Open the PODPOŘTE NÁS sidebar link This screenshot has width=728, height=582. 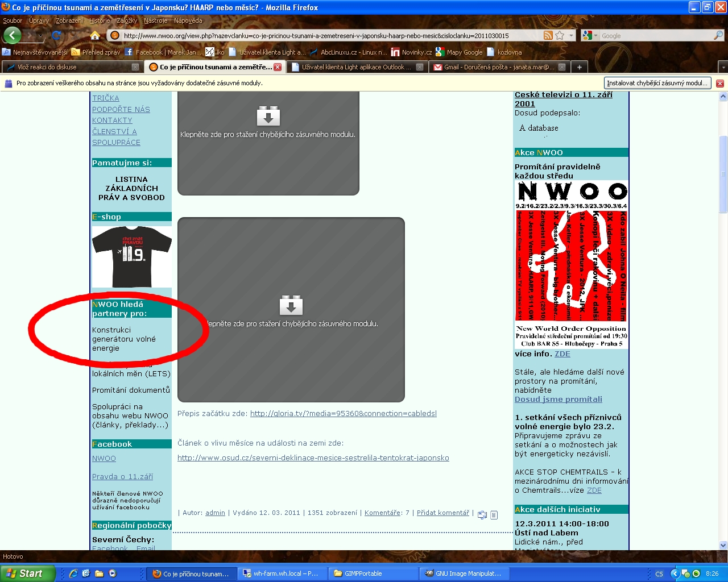[121, 109]
